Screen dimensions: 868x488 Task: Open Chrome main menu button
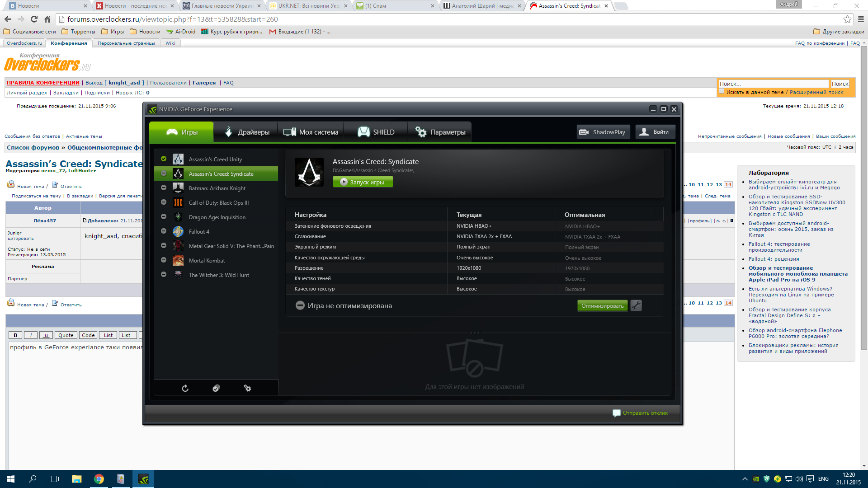[x=861, y=19]
